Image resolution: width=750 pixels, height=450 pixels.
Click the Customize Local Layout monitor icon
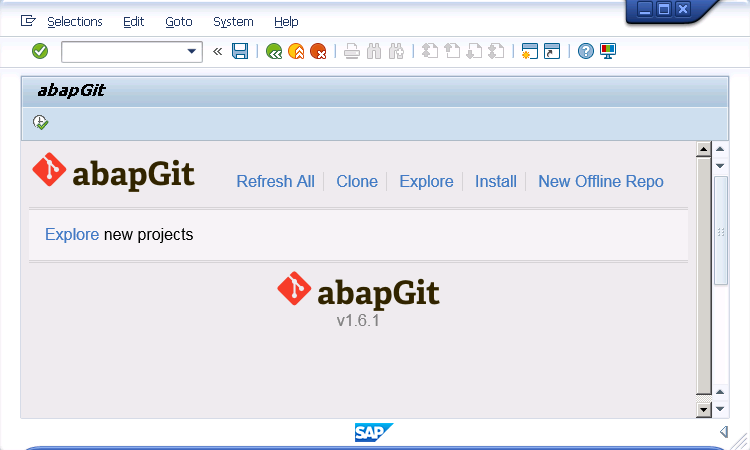(x=608, y=51)
